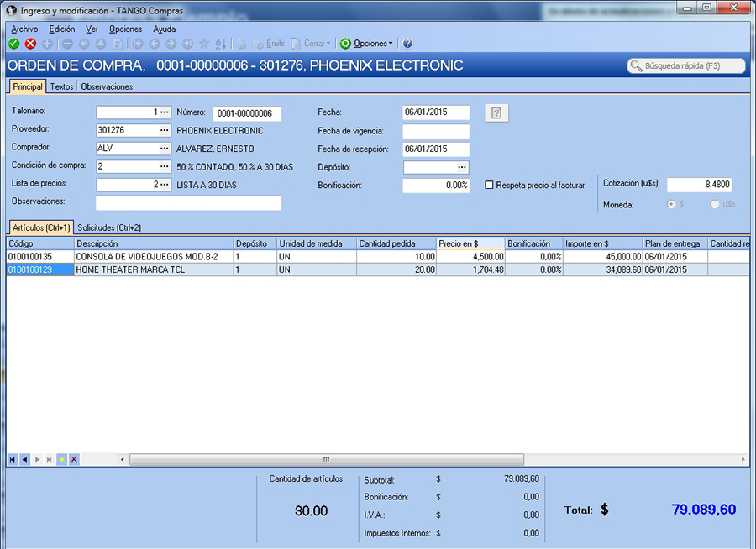
Task: Click the Cantidad pedida column header
Action: click(396, 243)
